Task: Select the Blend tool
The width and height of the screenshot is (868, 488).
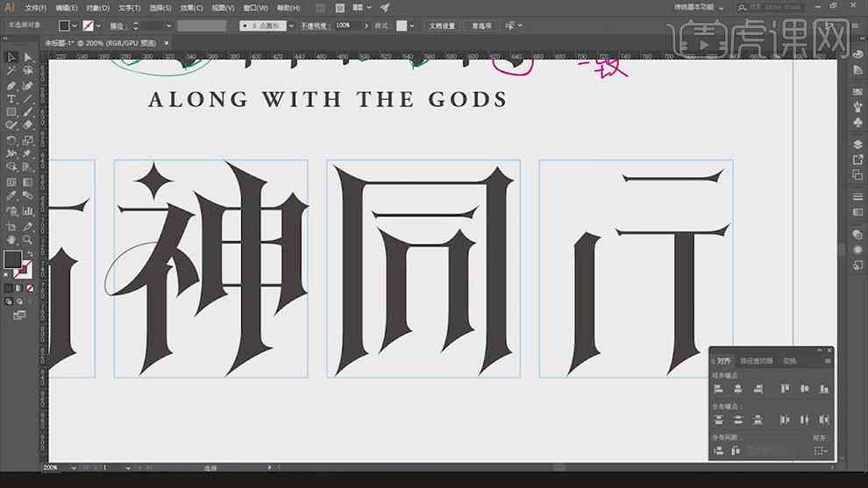Action: [28, 195]
